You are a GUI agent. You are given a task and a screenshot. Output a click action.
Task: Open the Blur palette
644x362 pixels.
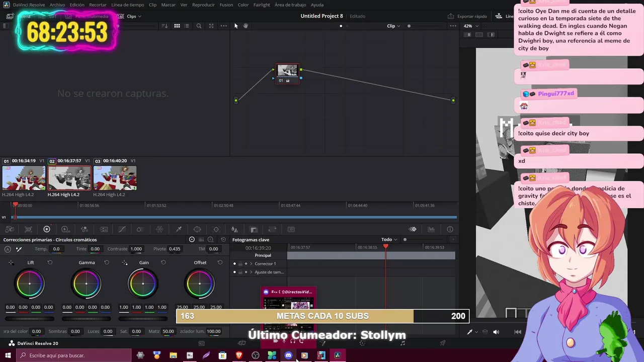[x=234, y=229]
